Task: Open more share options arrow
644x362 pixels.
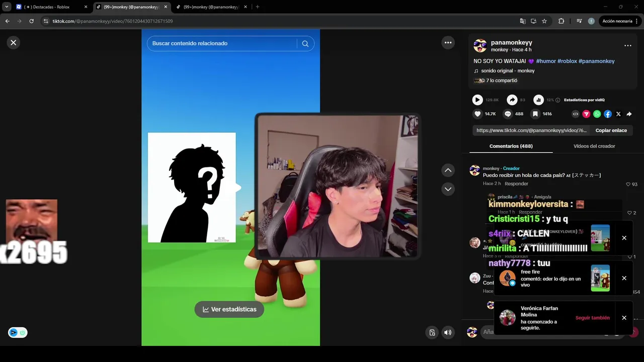Action: pyautogui.click(x=629, y=114)
